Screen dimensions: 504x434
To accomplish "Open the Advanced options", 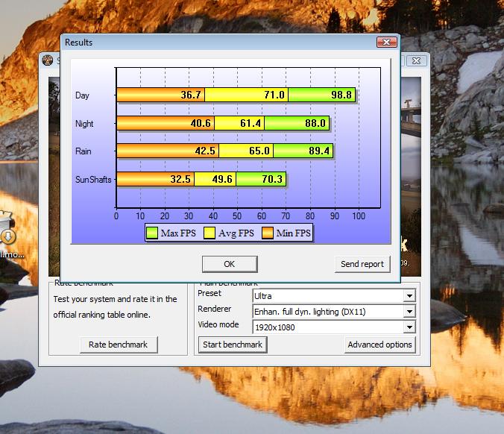I will click(x=379, y=345).
